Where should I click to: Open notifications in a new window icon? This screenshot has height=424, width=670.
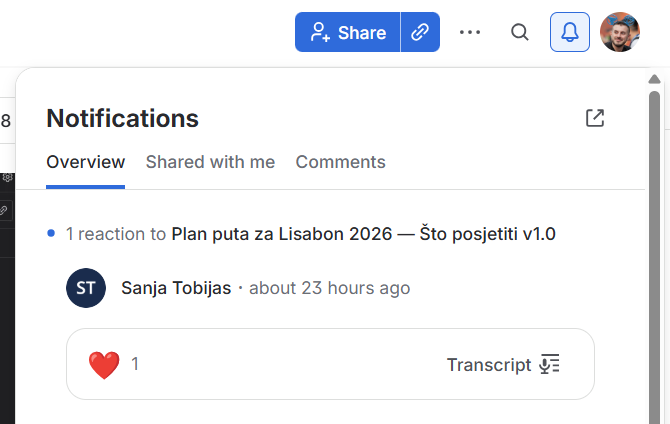pyautogui.click(x=595, y=118)
